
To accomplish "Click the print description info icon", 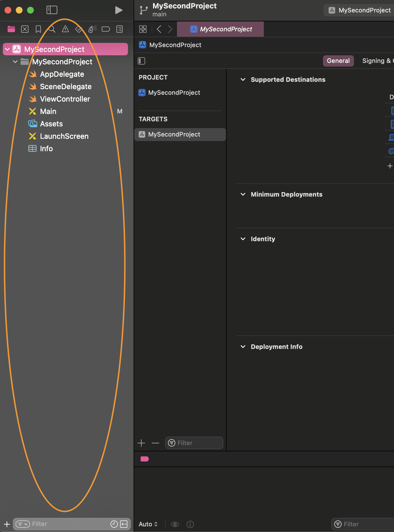I will point(190,524).
